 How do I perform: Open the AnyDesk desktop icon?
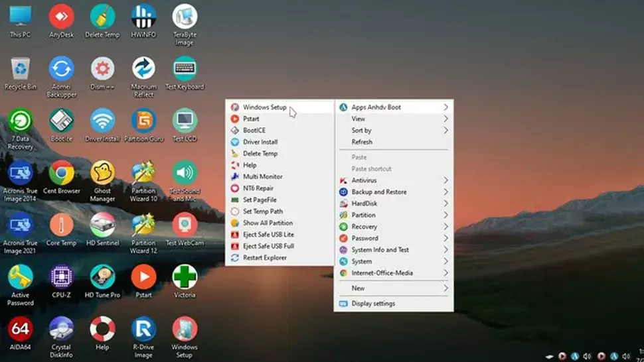click(x=61, y=17)
